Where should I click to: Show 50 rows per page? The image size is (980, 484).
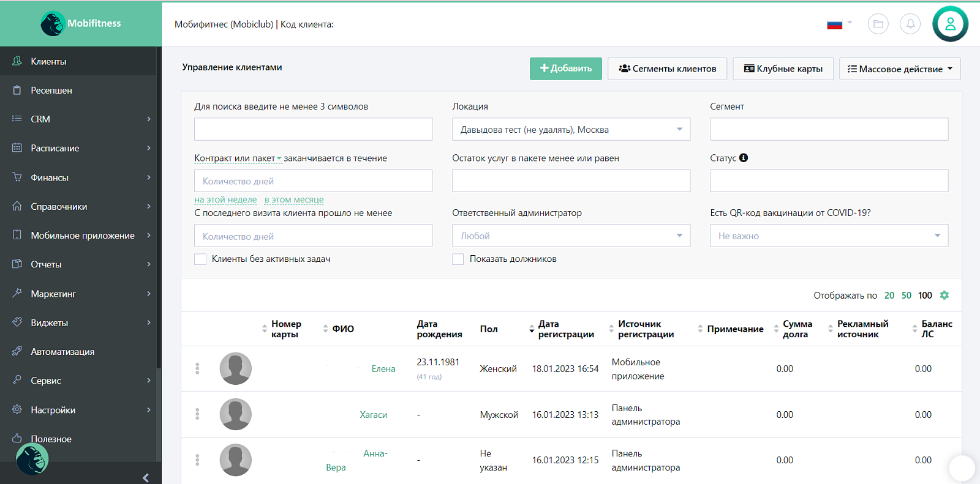coord(907,295)
